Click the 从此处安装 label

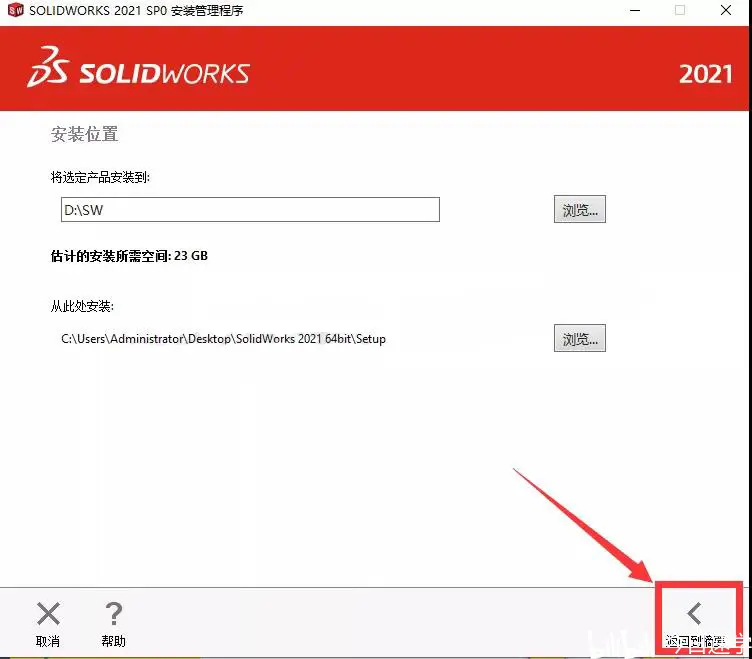click(x=82, y=306)
